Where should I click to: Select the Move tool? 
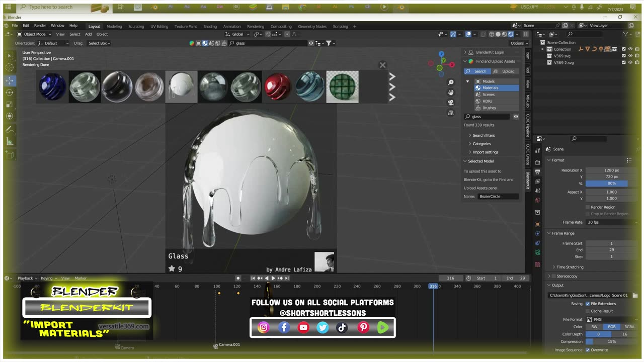10,80
